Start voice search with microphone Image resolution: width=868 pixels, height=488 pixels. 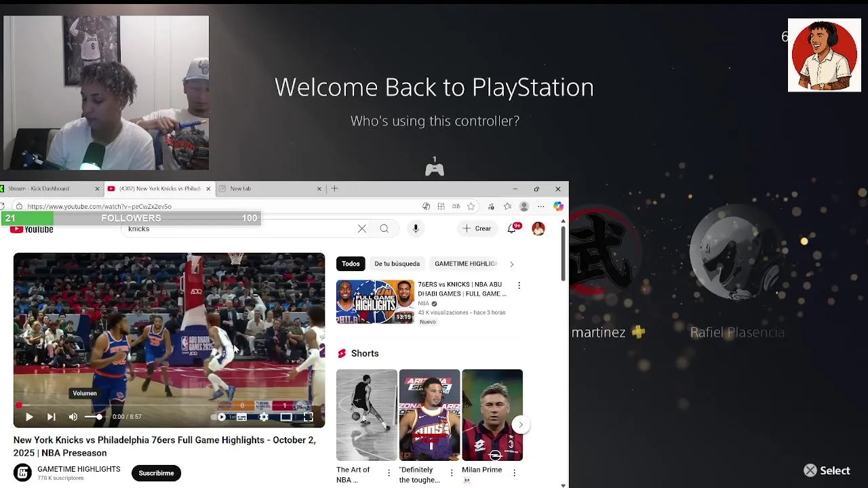(416, 228)
